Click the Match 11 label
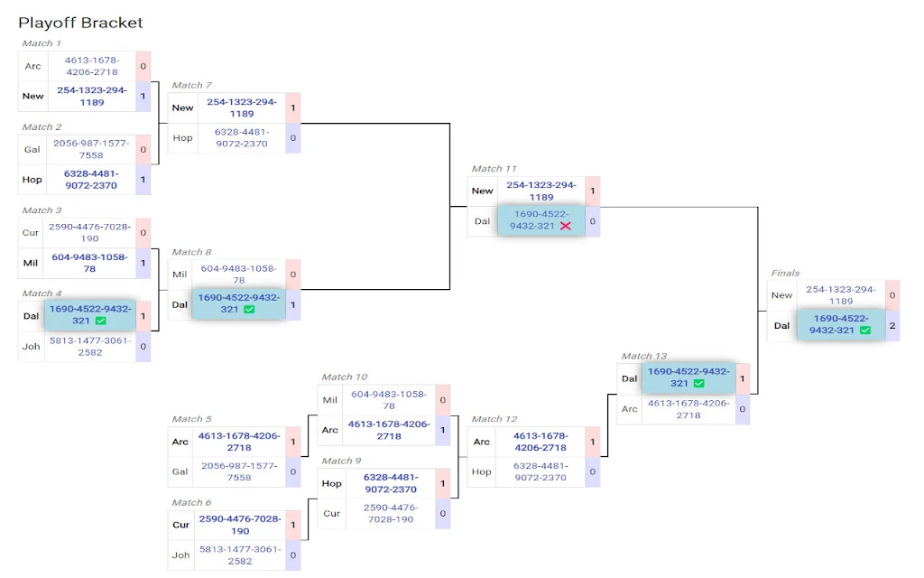This screenshot has height=578, width=924. click(494, 169)
